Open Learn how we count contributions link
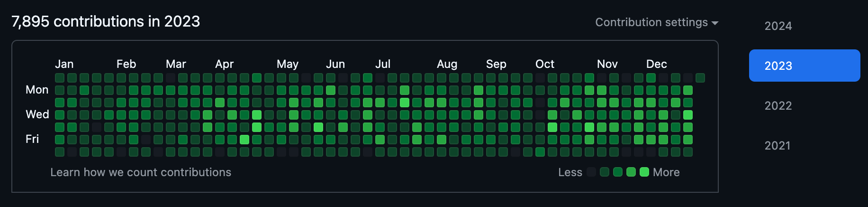This screenshot has width=868, height=207. (x=141, y=172)
